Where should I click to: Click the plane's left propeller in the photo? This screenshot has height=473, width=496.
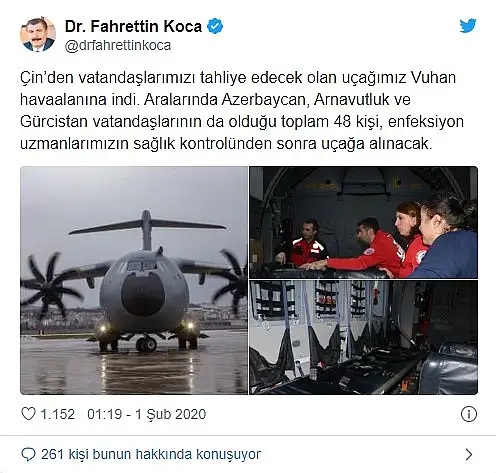tap(49, 287)
